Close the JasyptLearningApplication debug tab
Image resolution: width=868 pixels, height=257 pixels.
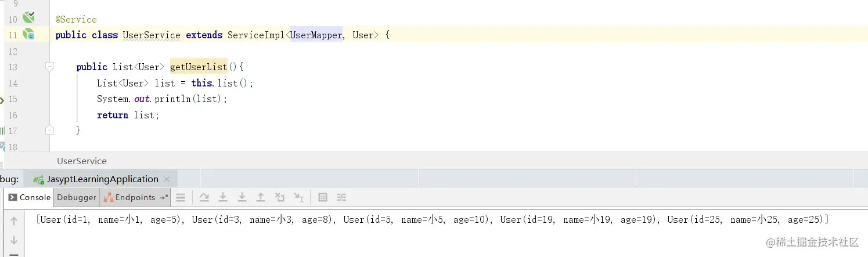167,179
